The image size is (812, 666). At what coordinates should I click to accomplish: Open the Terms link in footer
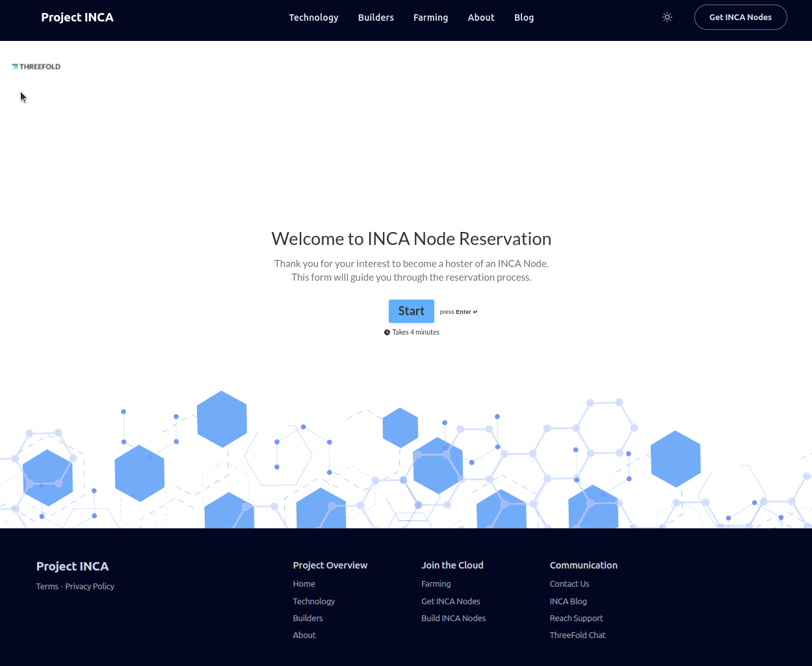click(x=47, y=586)
